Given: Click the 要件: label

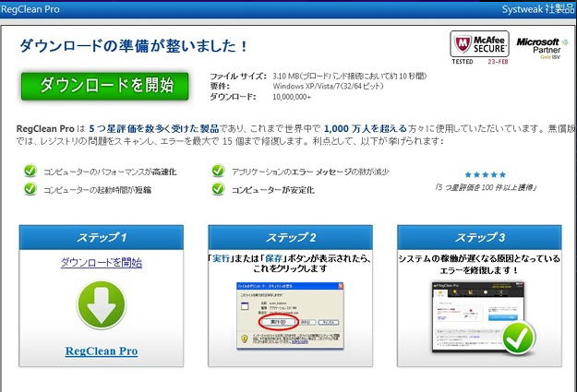Looking at the screenshot, I should pyautogui.click(x=220, y=87).
